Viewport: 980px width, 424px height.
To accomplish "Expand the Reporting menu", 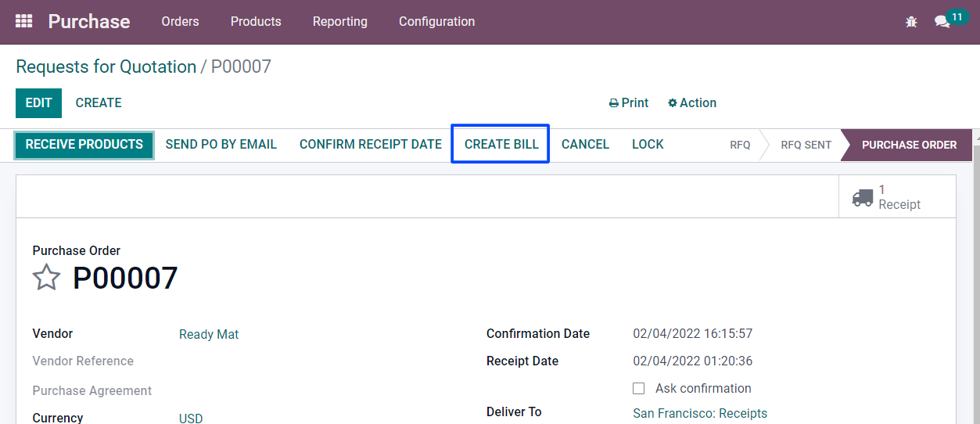I will click(339, 21).
